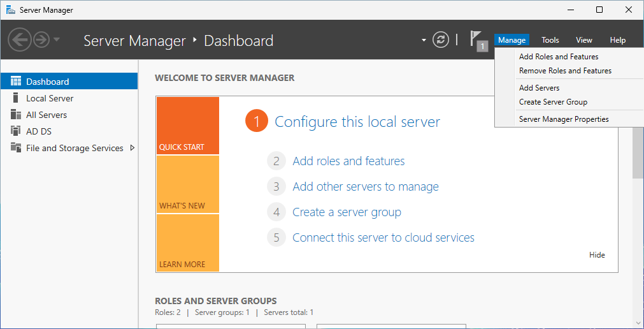Click the Server Manager title bar icon
This screenshot has width=644, height=329.
[11, 10]
